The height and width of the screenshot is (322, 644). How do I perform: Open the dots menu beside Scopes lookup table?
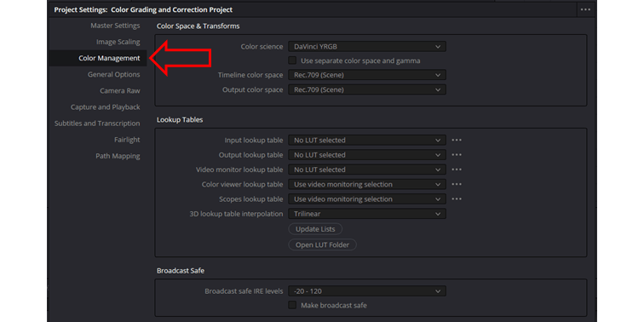(x=457, y=199)
